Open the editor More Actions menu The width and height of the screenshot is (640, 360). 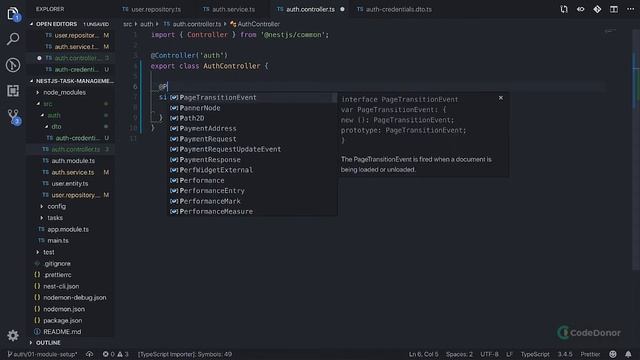point(631,9)
